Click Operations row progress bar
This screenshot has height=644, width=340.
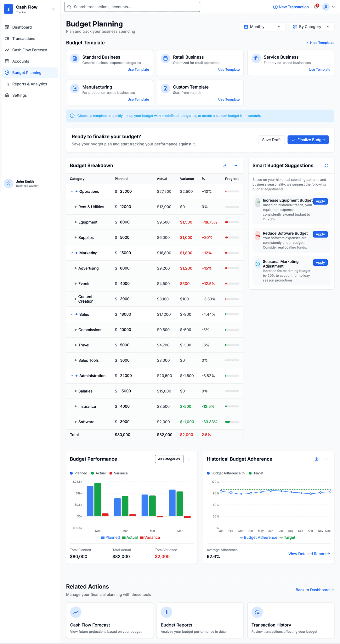pyautogui.click(x=232, y=192)
